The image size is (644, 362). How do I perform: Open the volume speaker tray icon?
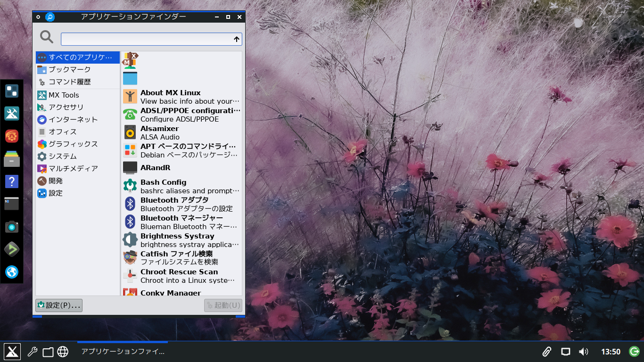click(x=584, y=352)
